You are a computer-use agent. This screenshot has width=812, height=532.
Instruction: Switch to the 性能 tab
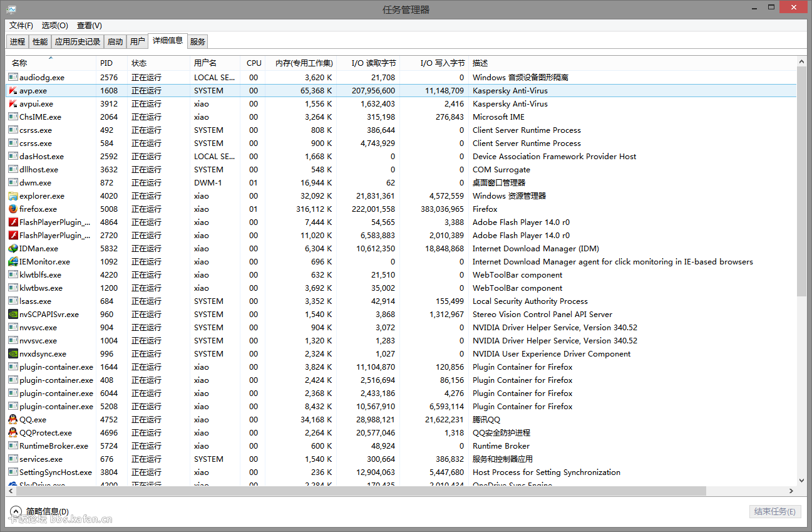coord(40,42)
